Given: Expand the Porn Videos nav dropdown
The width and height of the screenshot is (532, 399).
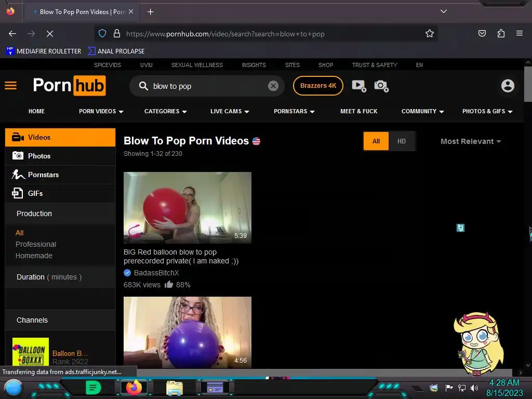Looking at the screenshot, I should 101,111.
